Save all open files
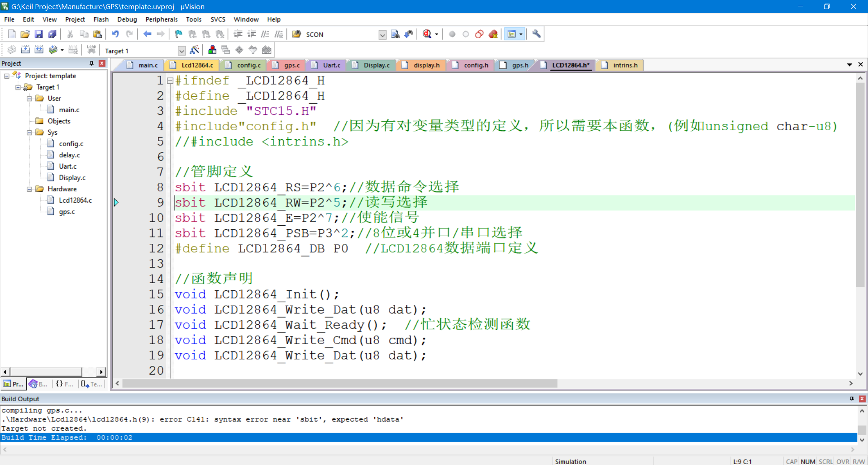Screen dimensions: 868x465 (52, 34)
